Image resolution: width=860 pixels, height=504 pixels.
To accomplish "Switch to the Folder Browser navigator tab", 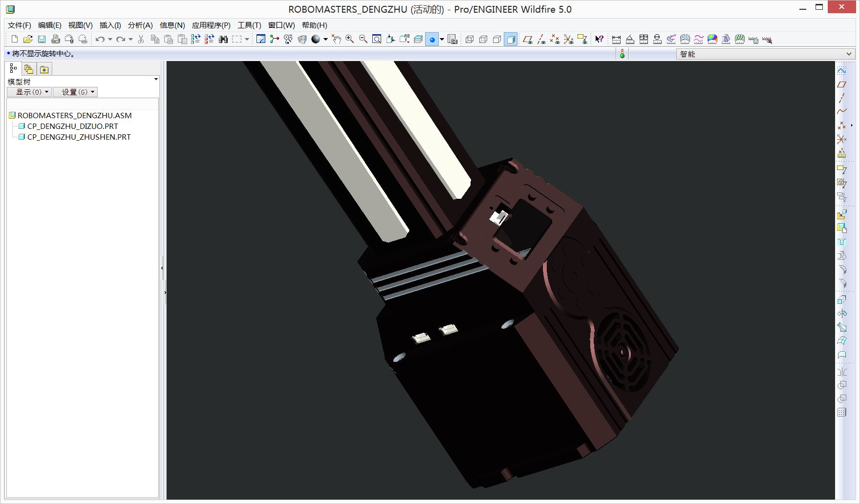I will (x=29, y=69).
